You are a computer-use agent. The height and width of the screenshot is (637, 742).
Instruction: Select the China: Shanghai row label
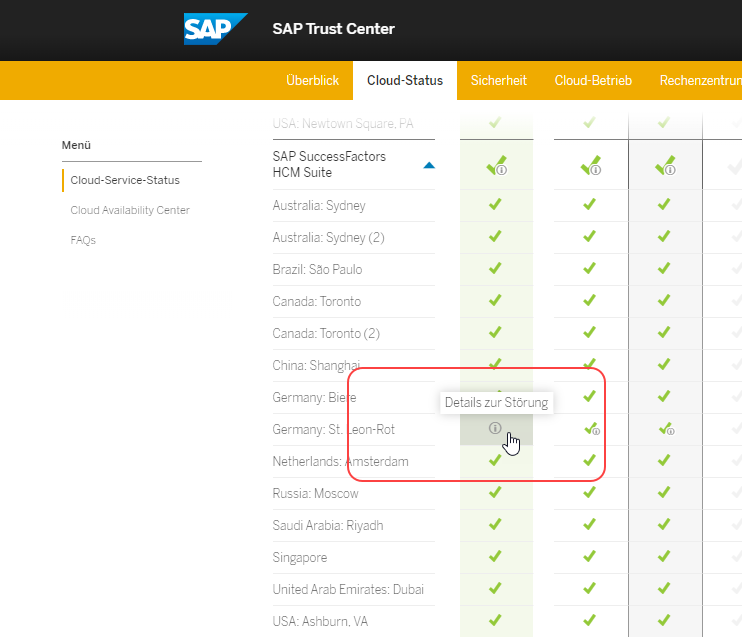pyautogui.click(x=316, y=365)
